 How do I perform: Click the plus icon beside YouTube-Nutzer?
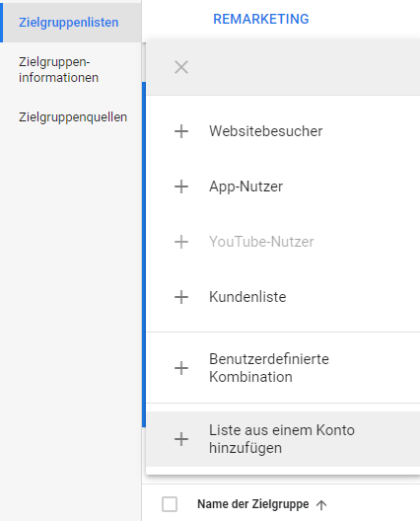(181, 242)
